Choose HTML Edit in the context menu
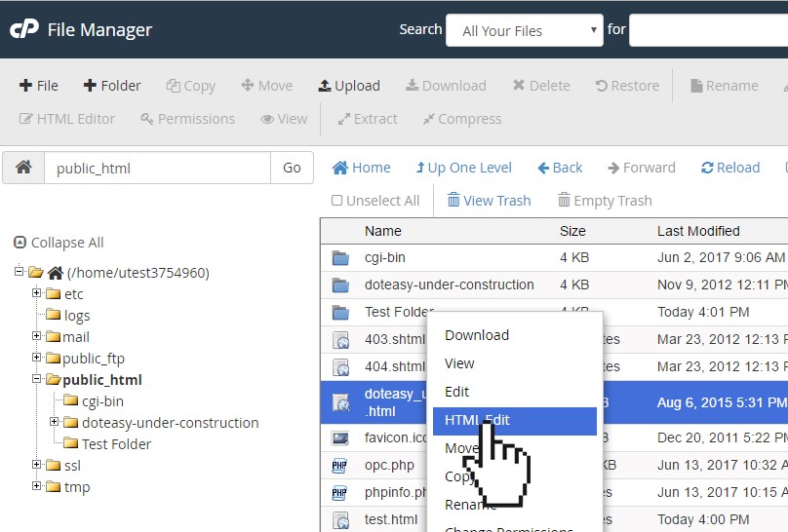 point(515,420)
